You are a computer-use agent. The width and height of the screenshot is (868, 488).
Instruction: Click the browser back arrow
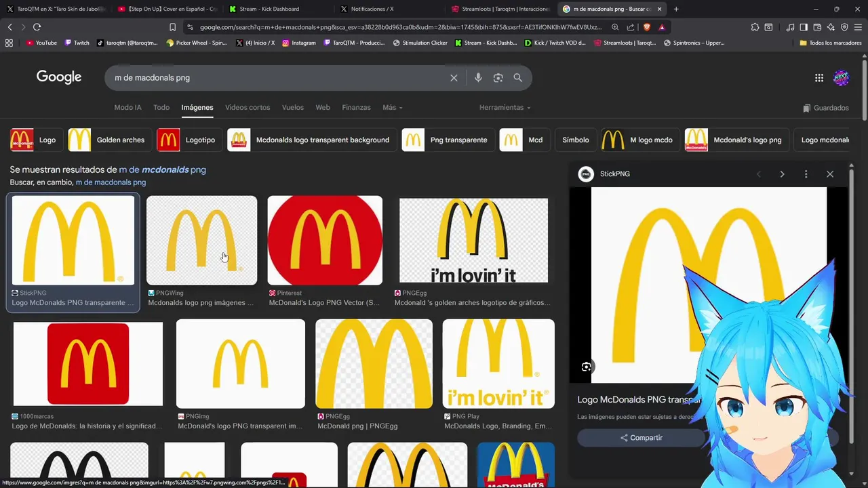[9, 27]
